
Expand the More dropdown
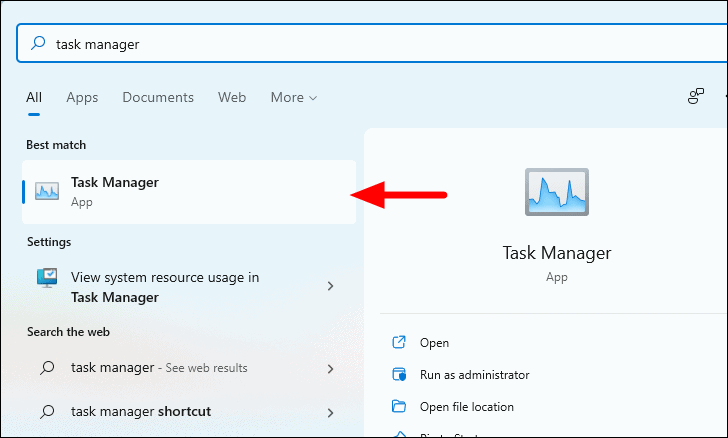(x=294, y=98)
